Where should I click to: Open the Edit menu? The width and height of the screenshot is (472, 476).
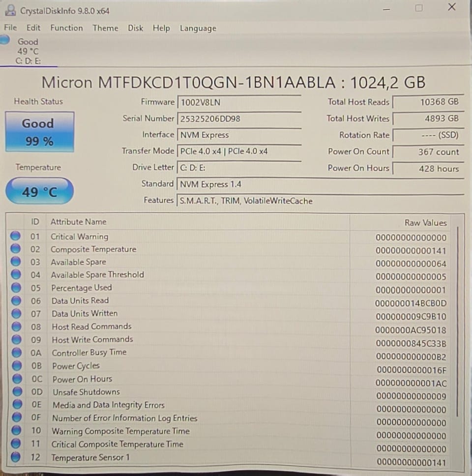[33, 28]
